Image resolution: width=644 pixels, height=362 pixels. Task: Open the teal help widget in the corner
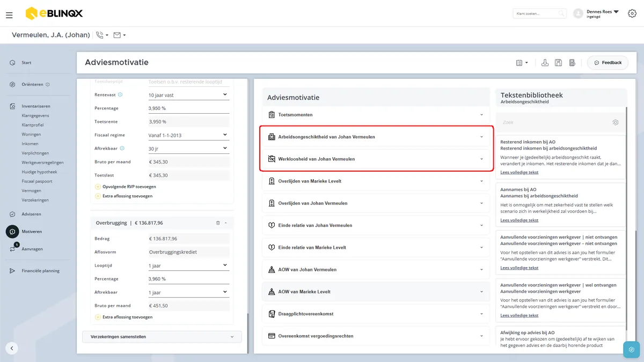(632, 349)
